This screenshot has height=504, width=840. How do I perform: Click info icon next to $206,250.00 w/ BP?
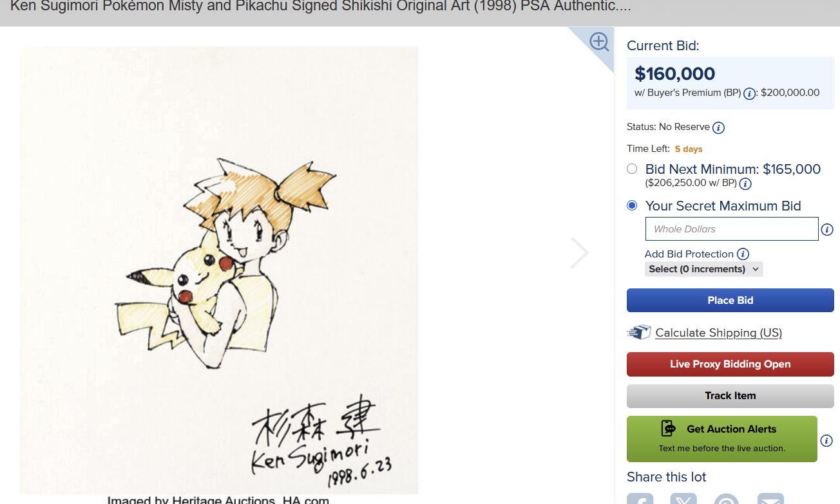tap(745, 184)
